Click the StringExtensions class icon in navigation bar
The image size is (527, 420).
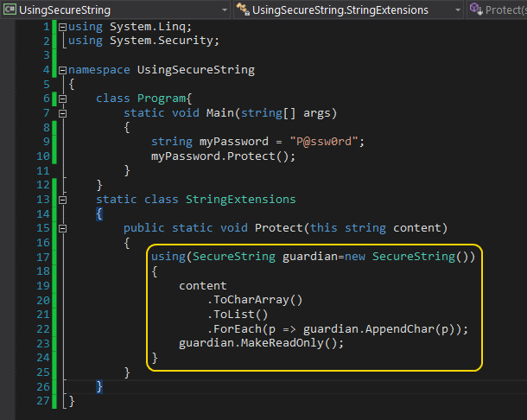(243, 10)
